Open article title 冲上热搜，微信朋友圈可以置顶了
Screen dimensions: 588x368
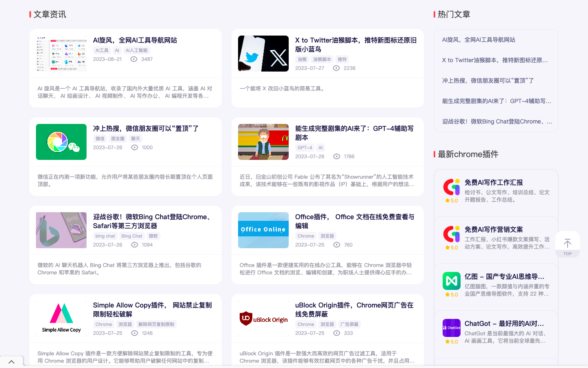click(146, 128)
